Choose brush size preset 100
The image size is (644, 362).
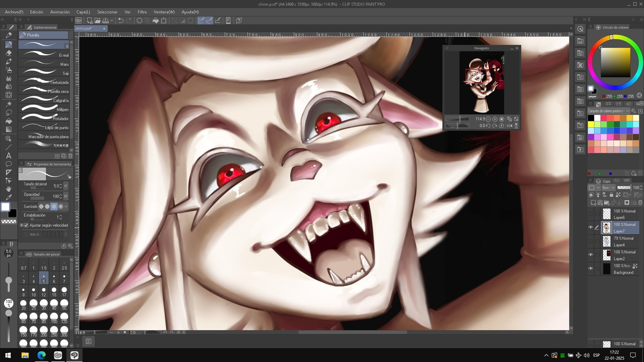(54, 318)
